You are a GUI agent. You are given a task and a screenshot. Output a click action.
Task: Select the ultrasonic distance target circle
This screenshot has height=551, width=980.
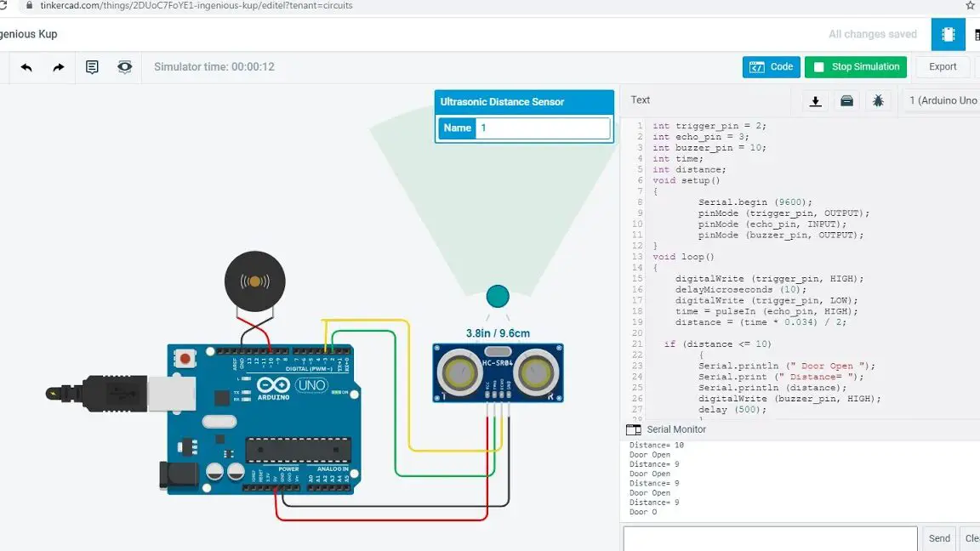click(498, 296)
